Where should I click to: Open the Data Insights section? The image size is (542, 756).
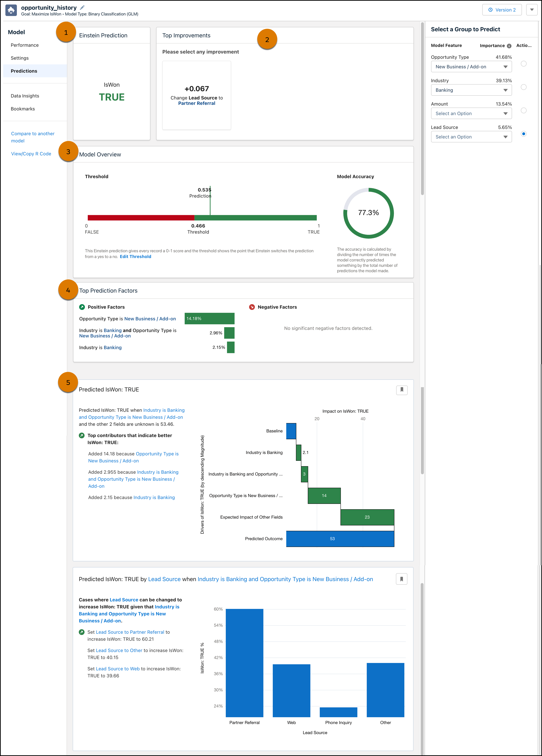point(25,96)
